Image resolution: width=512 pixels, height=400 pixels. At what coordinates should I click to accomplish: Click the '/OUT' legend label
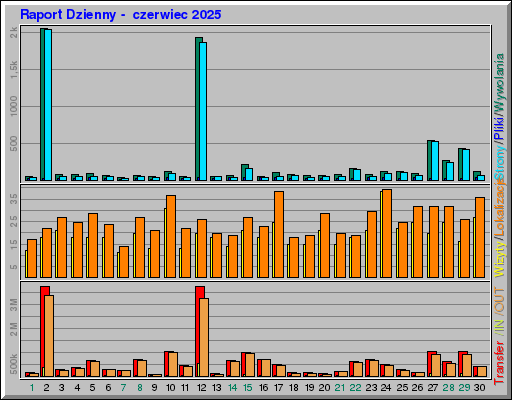pos(499,300)
